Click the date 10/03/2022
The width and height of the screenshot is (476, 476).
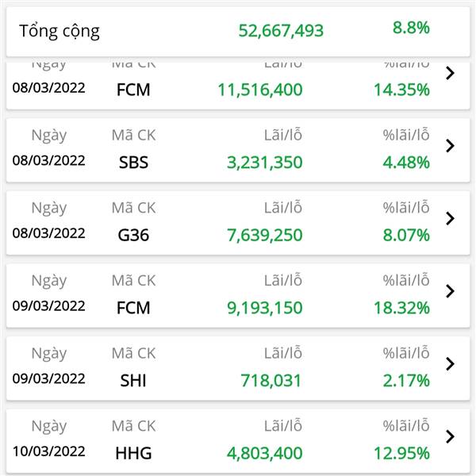coord(48,451)
